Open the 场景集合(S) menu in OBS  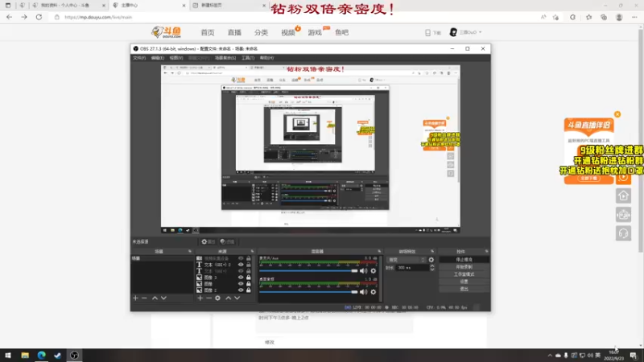click(225, 58)
